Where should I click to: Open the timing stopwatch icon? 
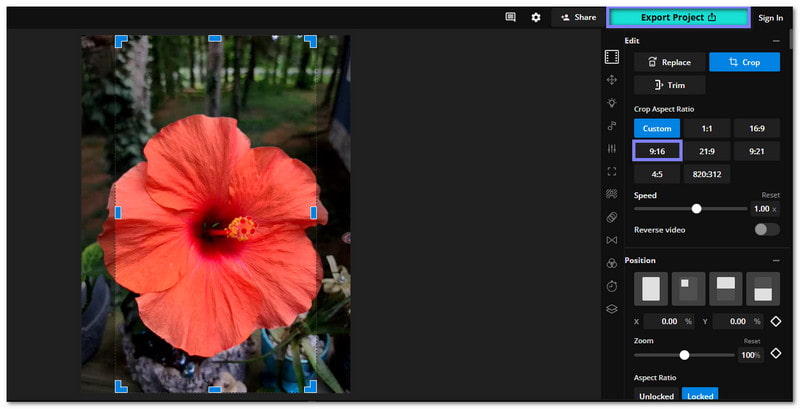[611, 286]
